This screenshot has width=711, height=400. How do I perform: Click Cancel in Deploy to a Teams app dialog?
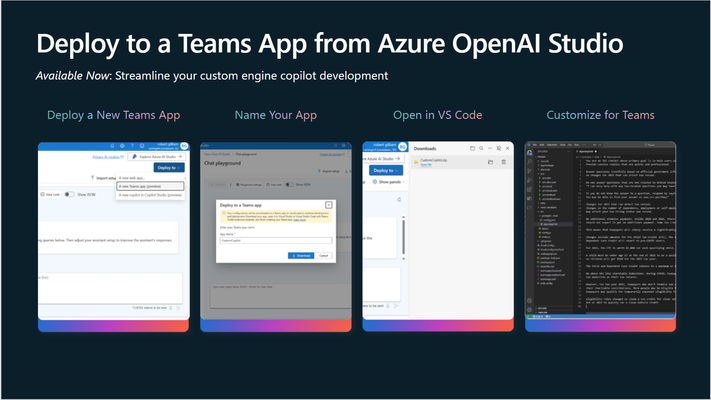tap(323, 256)
